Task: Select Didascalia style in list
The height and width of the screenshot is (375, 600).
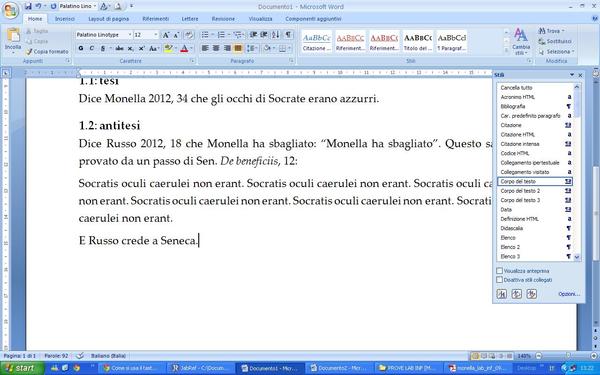Action: click(535, 228)
